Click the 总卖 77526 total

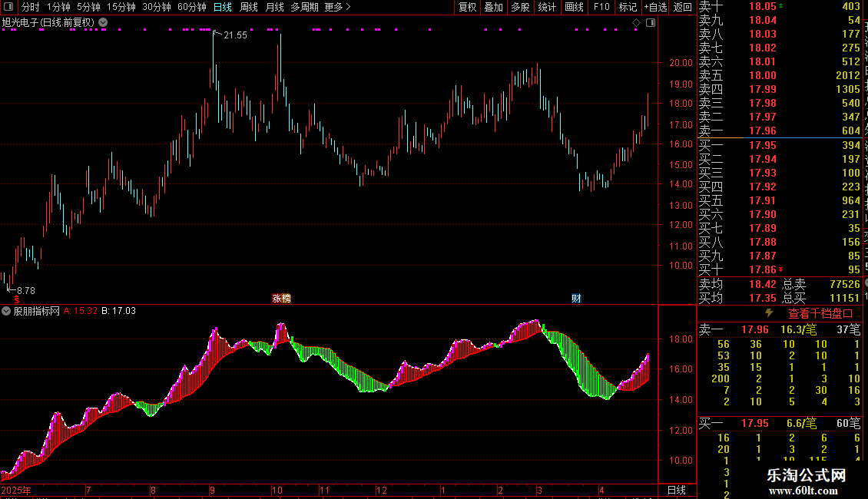pyautogui.click(x=845, y=284)
